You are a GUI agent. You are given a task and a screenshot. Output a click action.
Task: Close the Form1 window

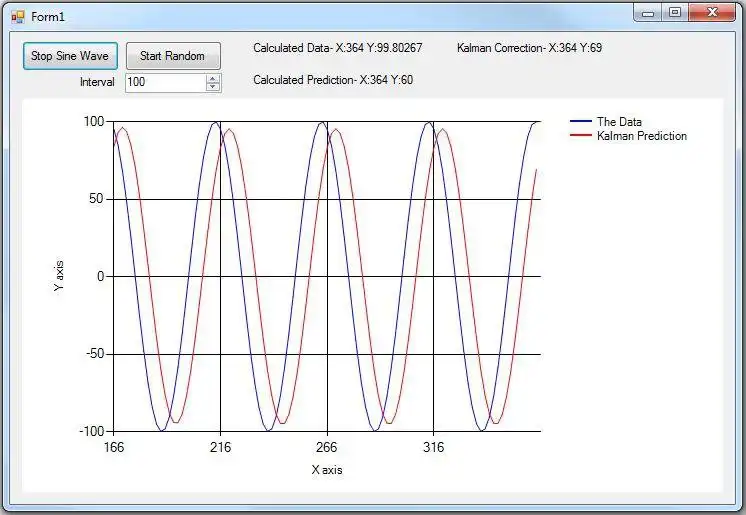(712, 13)
